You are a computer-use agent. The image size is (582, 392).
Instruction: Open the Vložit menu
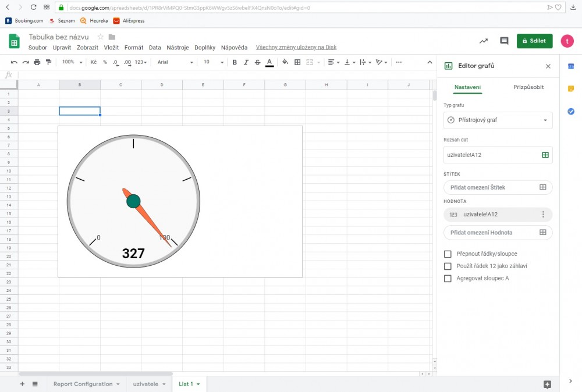point(111,48)
